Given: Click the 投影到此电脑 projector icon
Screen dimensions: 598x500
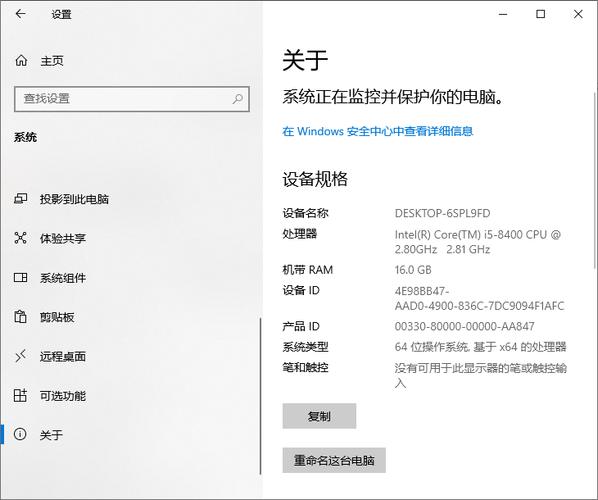Looking at the screenshot, I should pos(21,199).
